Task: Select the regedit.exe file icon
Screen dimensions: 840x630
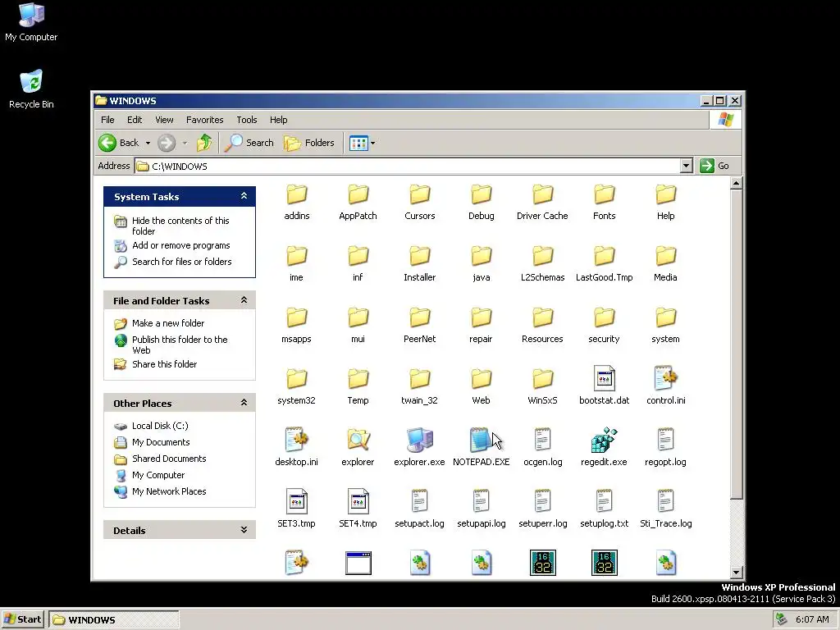Action: 604,440
